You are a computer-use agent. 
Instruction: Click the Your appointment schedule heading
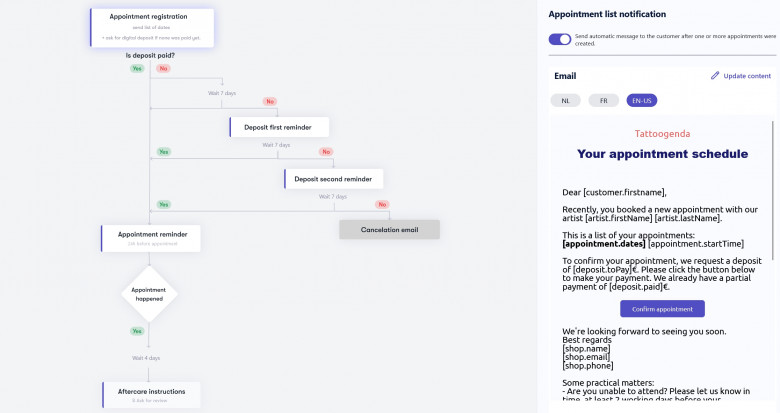point(662,154)
